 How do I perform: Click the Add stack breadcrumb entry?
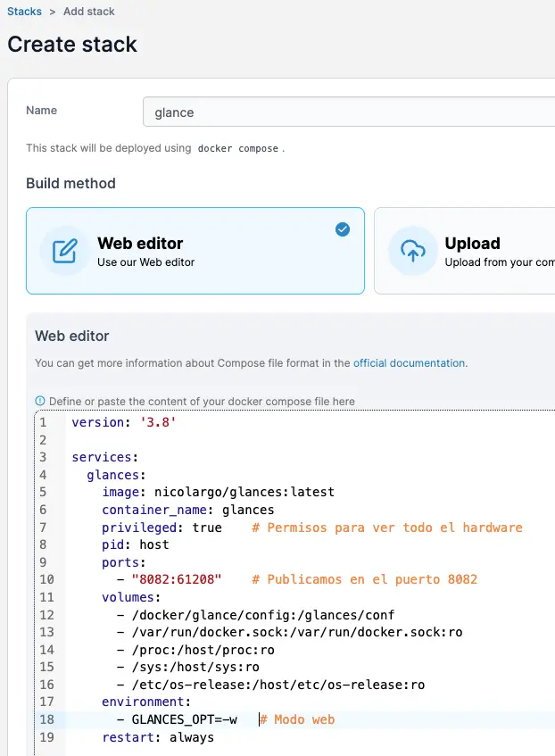(88, 11)
